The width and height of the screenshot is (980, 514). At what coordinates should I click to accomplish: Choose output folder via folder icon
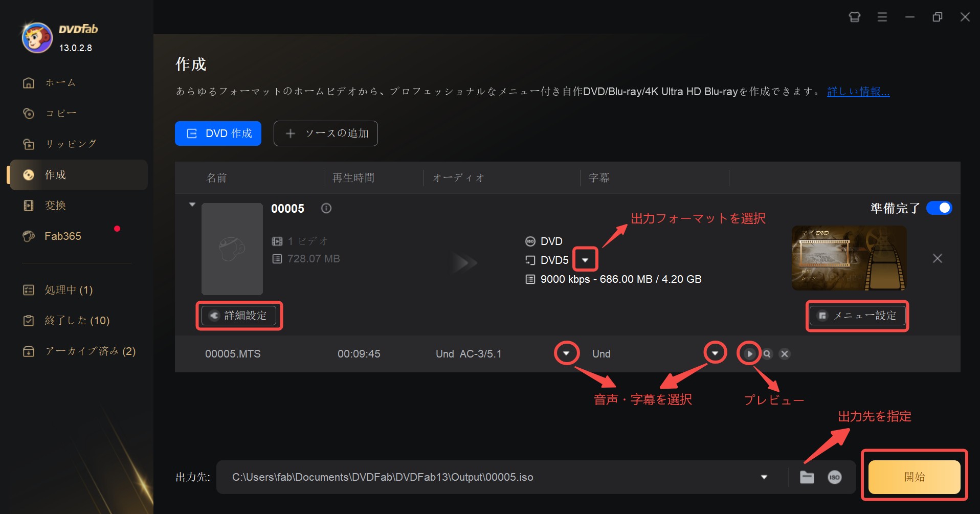[807, 477]
